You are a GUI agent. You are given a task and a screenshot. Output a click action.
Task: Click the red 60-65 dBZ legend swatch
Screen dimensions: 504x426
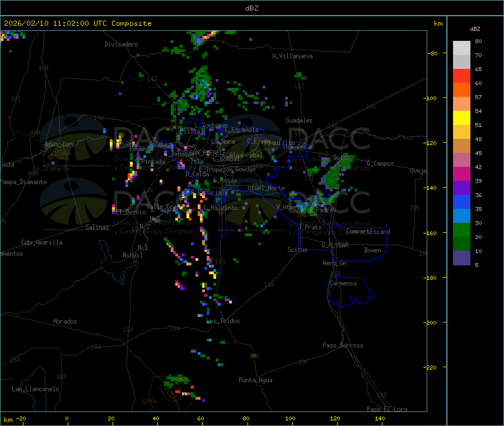coord(461,76)
